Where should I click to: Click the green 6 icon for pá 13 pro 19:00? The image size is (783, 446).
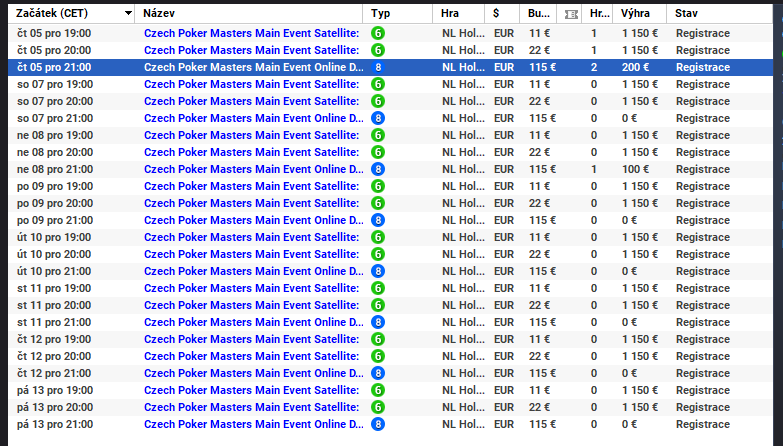[378, 390]
